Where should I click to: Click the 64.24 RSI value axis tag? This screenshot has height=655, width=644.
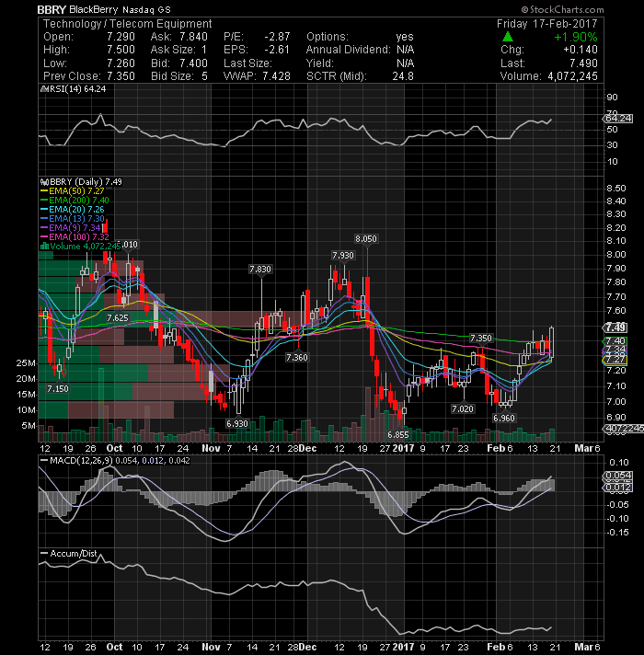tap(618, 119)
